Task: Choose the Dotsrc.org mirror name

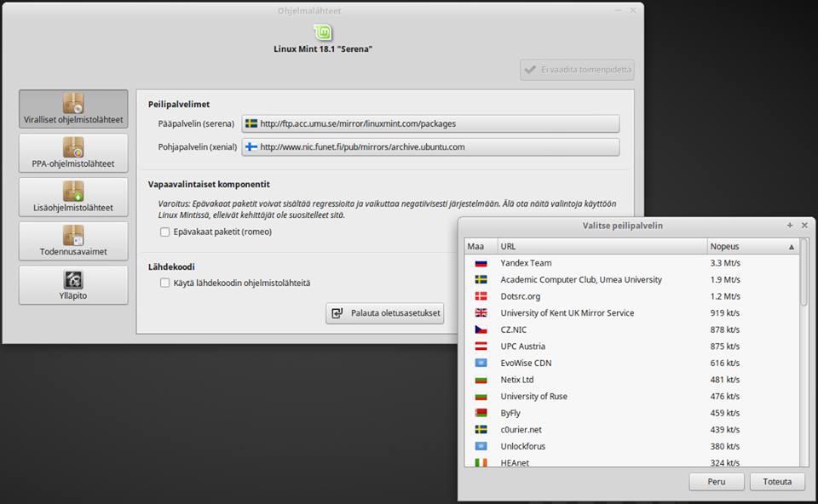Action: pos(520,296)
